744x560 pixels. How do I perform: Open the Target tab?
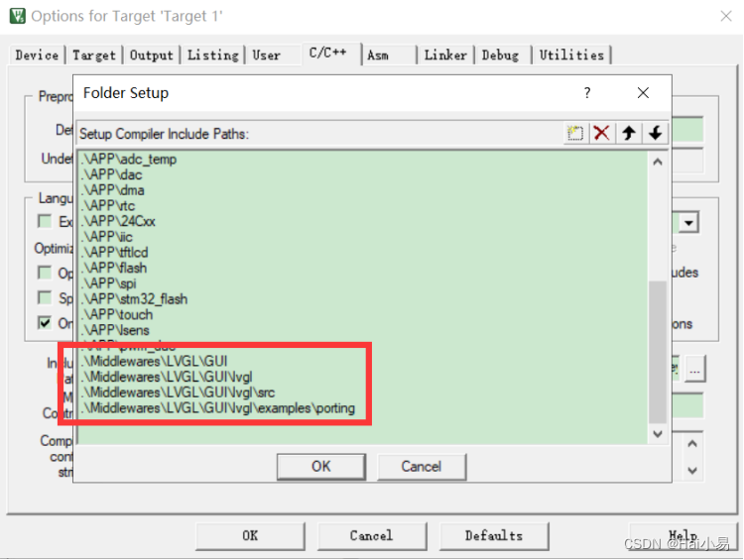[94, 56]
